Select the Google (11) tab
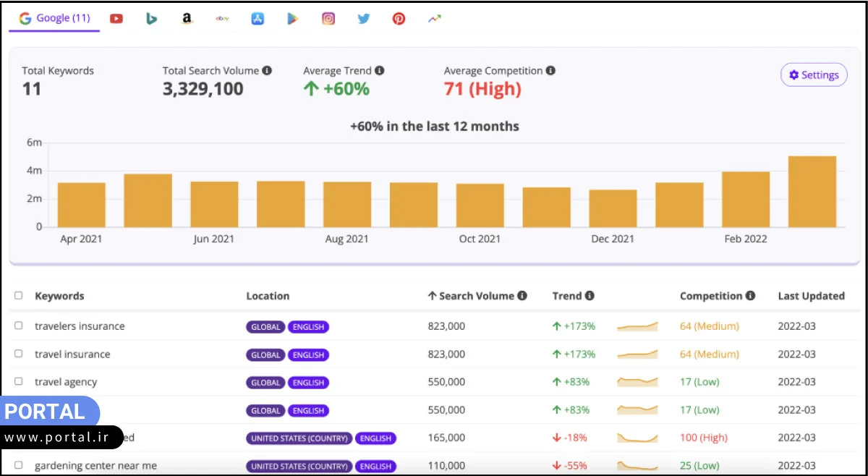The width and height of the screenshot is (868, 476). click(x=55, y=19)
